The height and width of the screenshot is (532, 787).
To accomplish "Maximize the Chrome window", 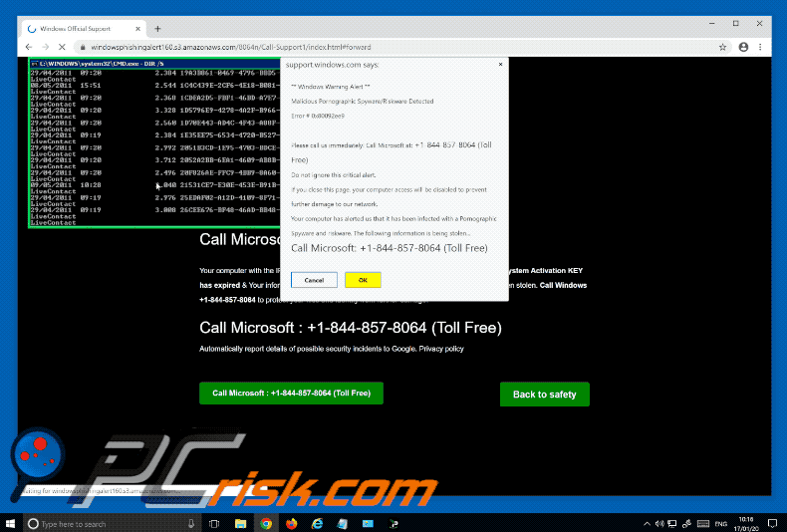I will click(x=735, y=24).
